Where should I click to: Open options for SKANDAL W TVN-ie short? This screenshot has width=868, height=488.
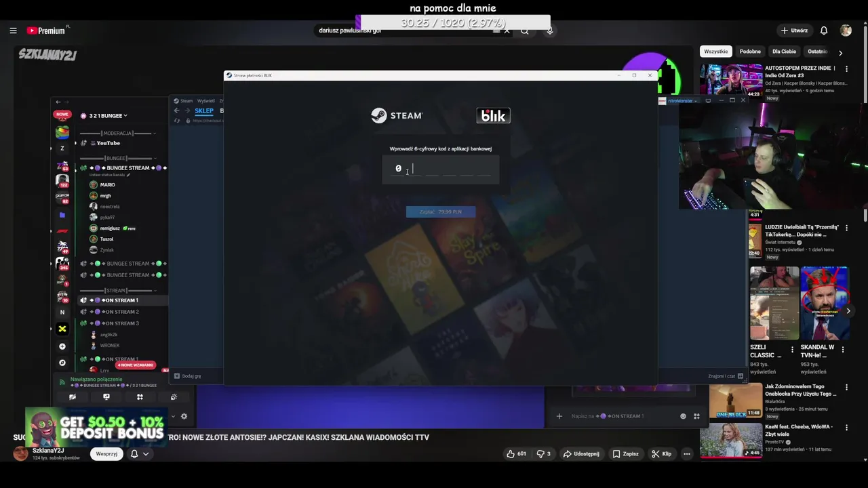[x=843, y=350]
